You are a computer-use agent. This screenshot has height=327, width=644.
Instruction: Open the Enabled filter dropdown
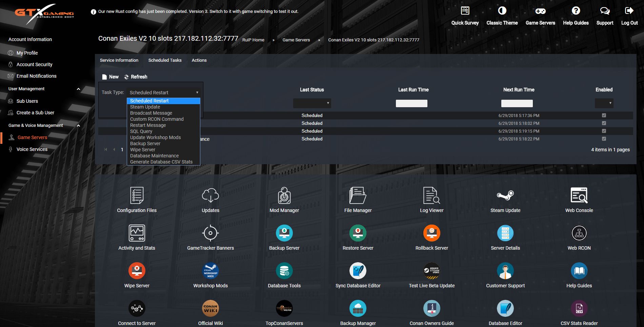point(604,103)
